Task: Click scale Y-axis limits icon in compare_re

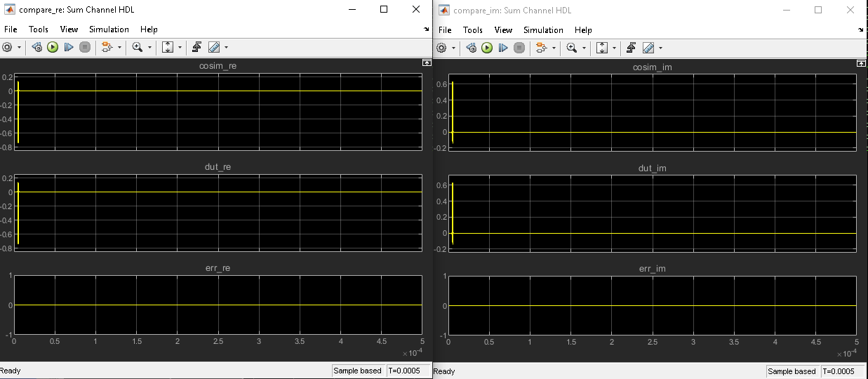Action: pos(168,47)
